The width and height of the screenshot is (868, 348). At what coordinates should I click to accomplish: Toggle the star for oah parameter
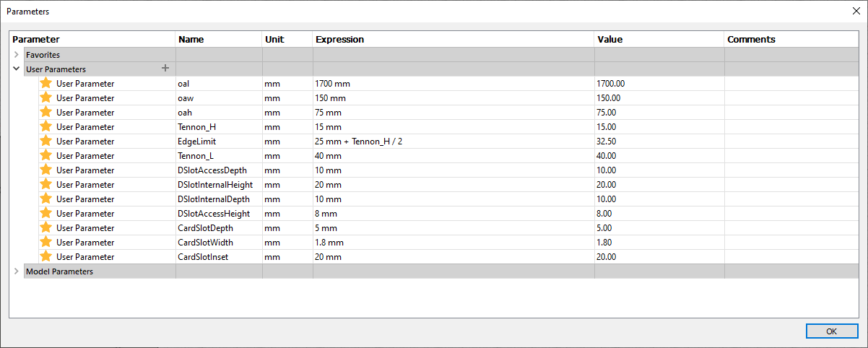point(46,112)
